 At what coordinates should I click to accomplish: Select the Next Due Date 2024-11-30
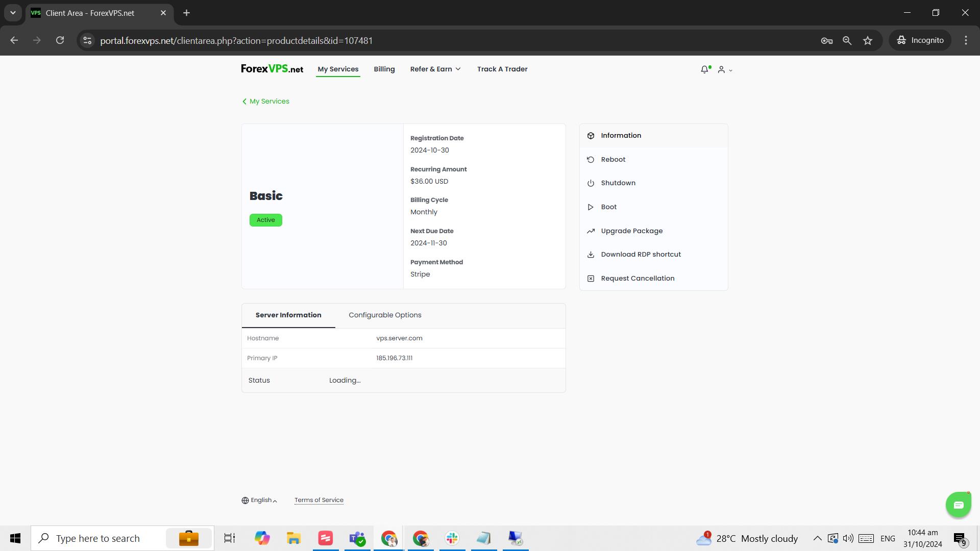(x=429, y=243)
